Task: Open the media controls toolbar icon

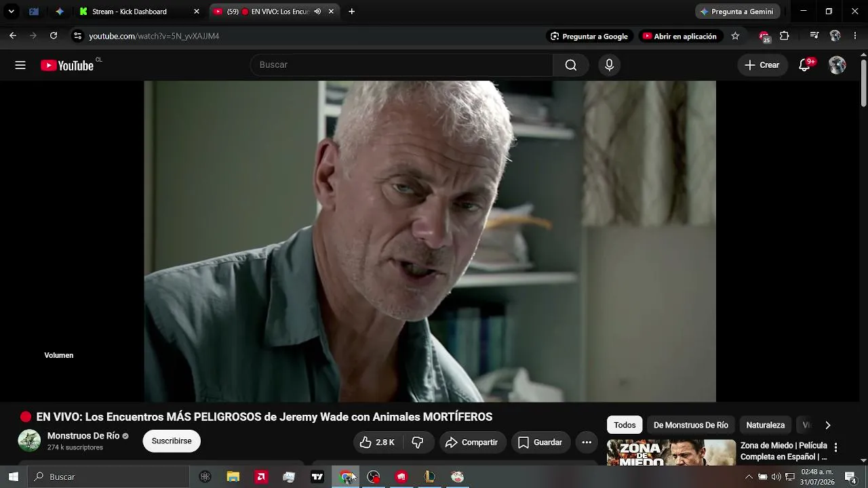Action: pos(814,36)
